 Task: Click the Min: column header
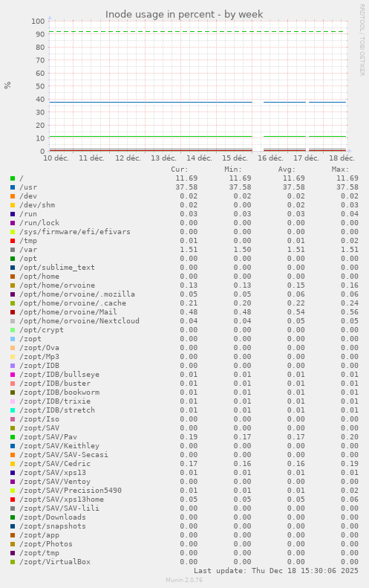pyautogui.click(x=233, y=169)
